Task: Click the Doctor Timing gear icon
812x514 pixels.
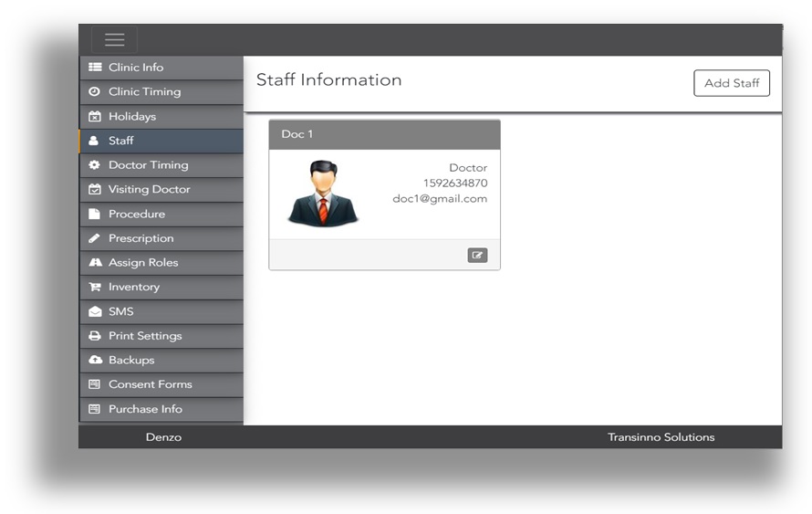Action: [94, 165]
